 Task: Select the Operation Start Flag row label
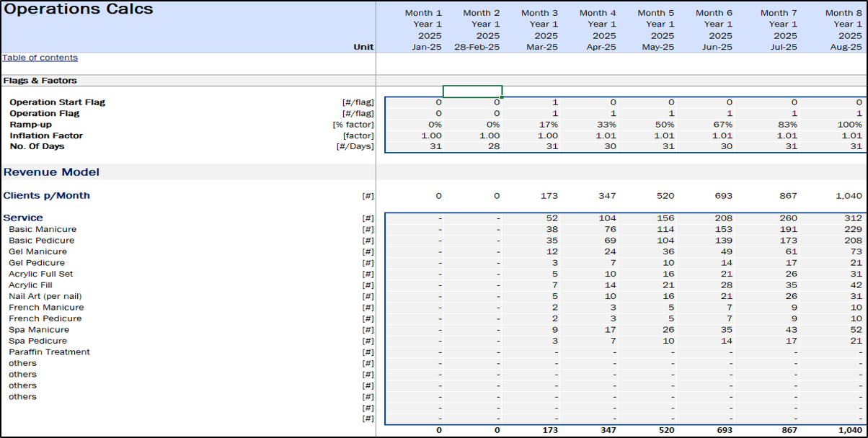point(57,102)
